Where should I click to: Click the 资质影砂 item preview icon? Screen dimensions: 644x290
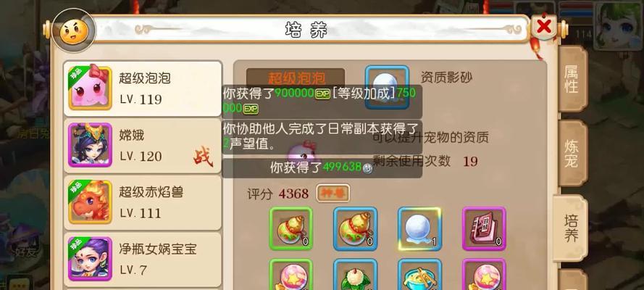(387, 87)
